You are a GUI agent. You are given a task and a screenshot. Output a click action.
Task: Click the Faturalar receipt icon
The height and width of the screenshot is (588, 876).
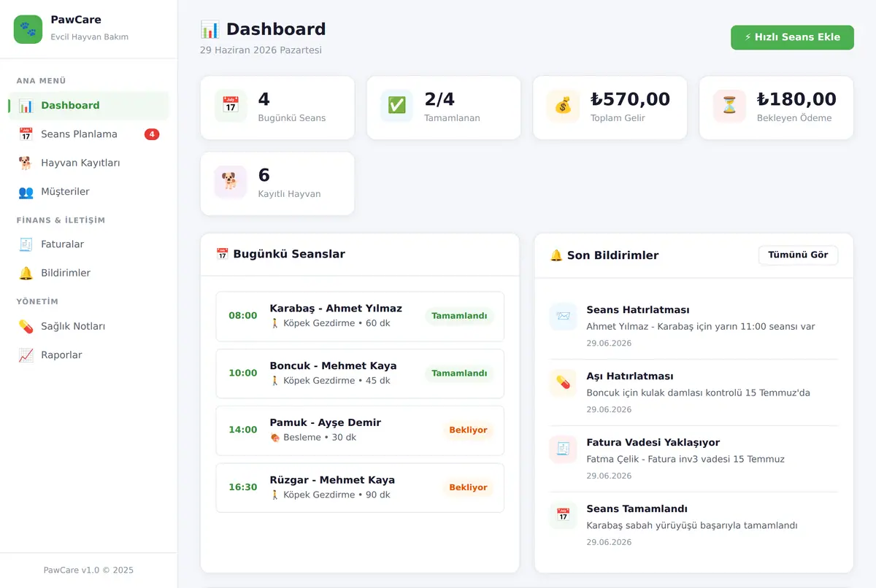click(26, 244)
